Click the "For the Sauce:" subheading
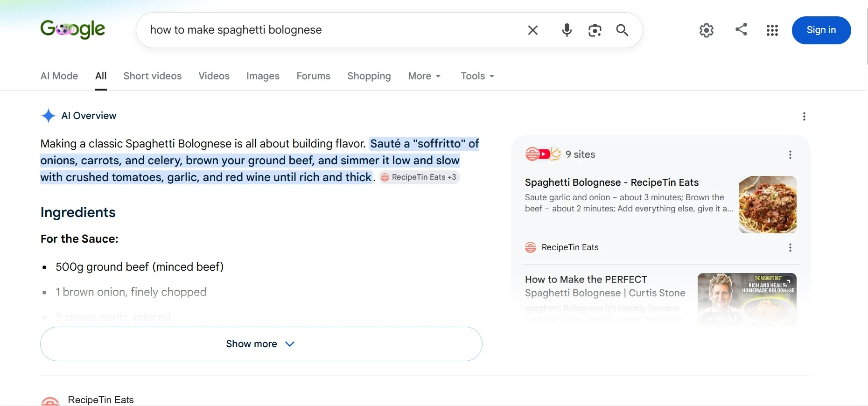Screen dimensions: 868x406 [x=79, y=239]
